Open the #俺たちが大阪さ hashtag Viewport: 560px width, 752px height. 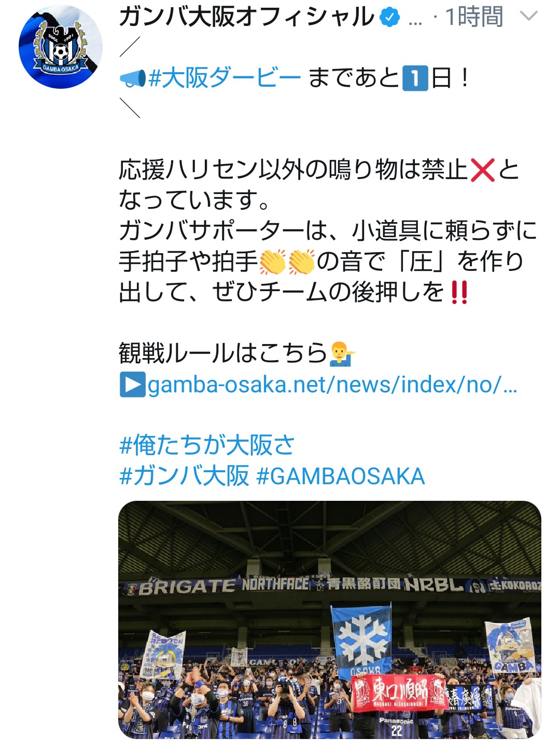pos(207,445)
